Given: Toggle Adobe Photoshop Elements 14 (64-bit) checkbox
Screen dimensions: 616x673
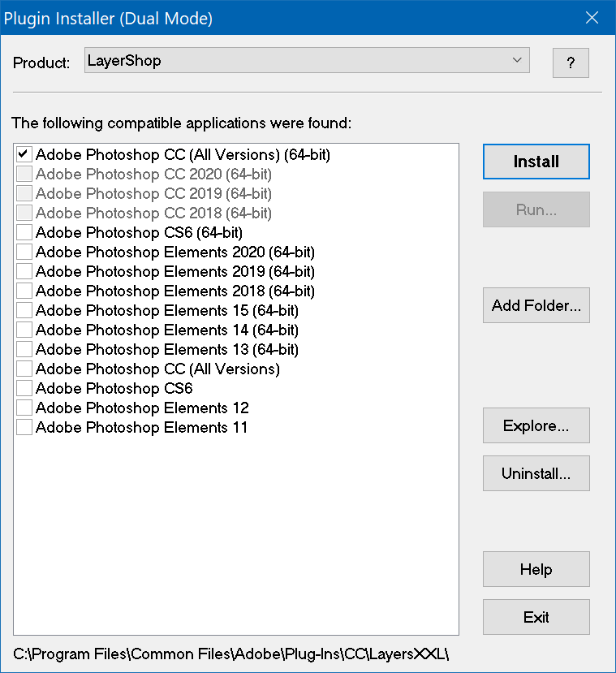Looking at the screenshot, I should 24,330.
